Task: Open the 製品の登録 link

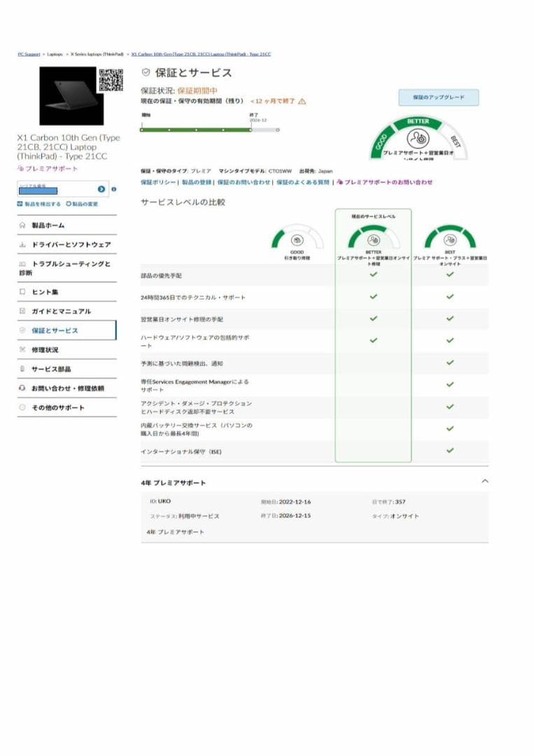Action: click(197, 182)
